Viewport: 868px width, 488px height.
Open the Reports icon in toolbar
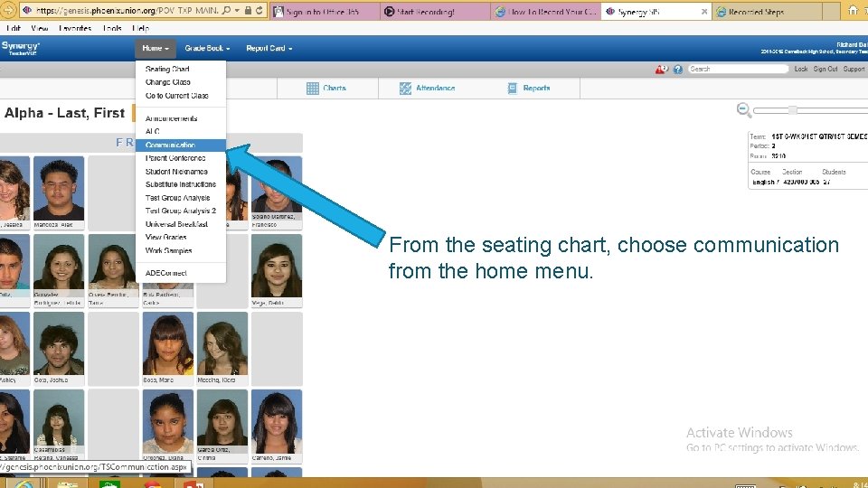coord(513,89)
